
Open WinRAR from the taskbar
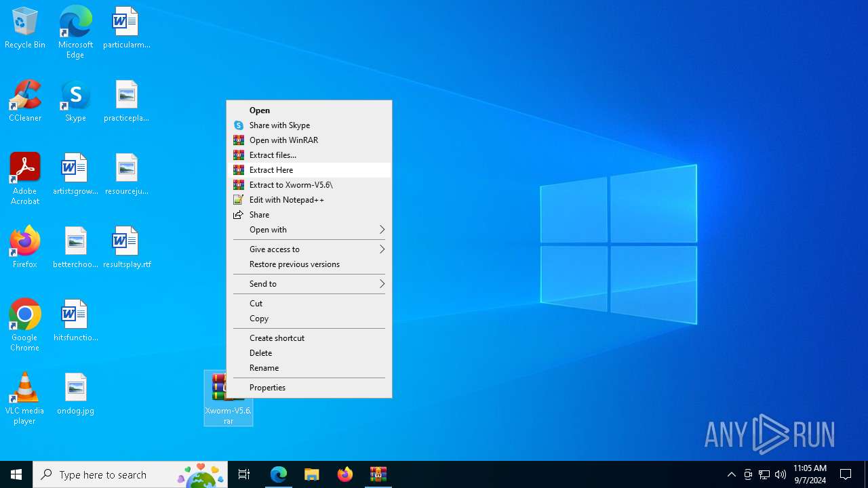378,474
